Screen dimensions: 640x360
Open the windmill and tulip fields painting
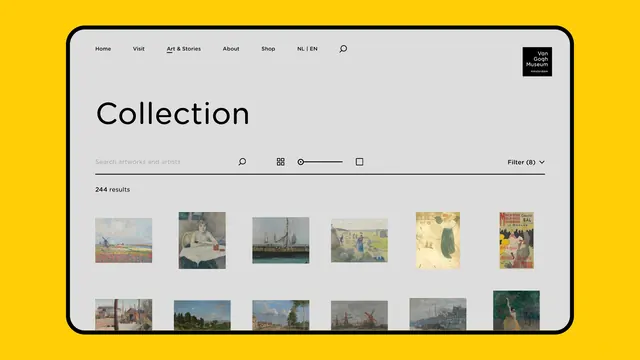point(124,240)
